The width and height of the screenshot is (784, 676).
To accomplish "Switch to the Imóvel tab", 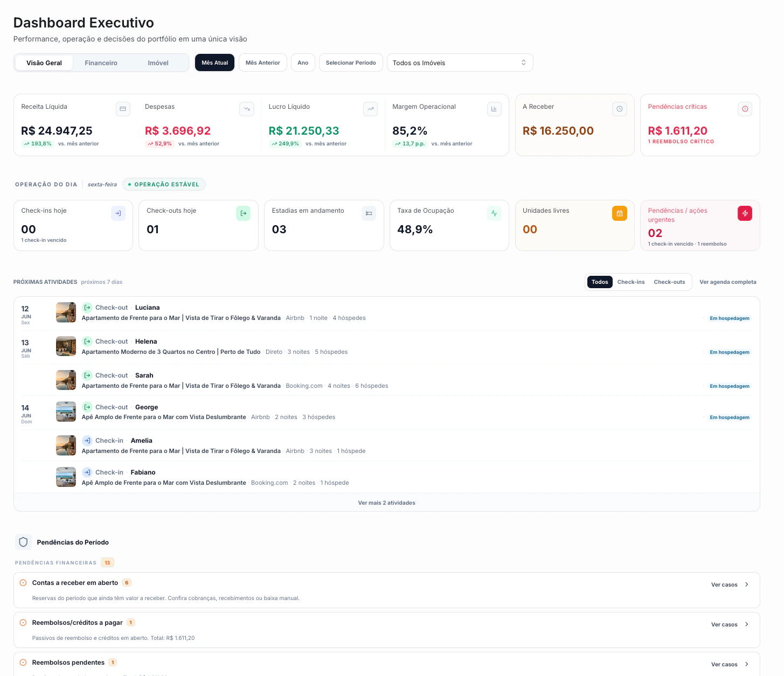I will [x=158, y=62].
